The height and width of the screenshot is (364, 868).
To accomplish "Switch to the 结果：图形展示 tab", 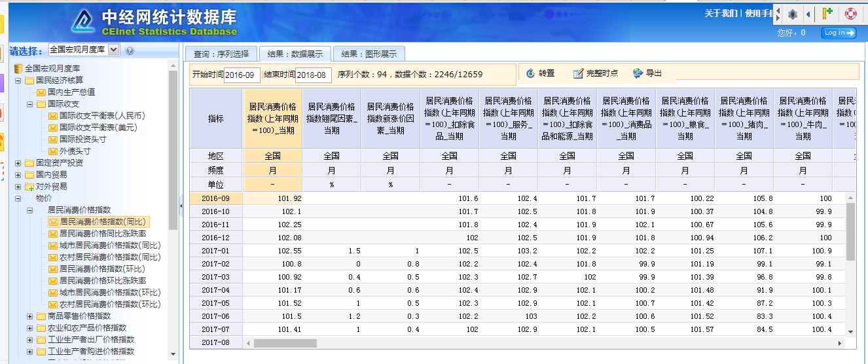I will pyautogui.click(x=369, y=54).
